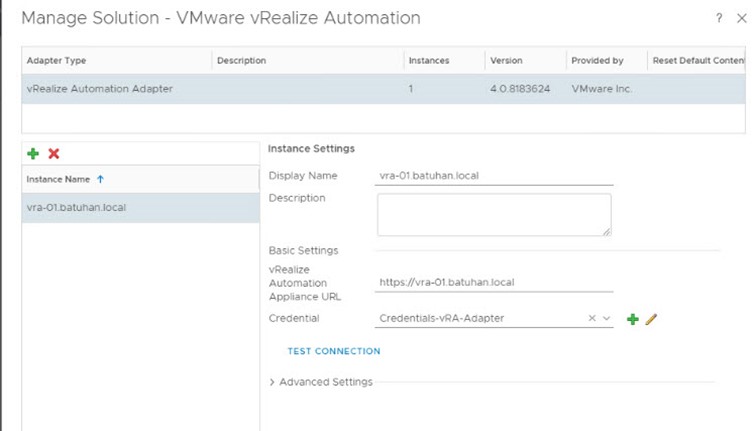Add new credential with green plus icon
The height and width of the screenshot is (431, 755).
pos(633,319)
